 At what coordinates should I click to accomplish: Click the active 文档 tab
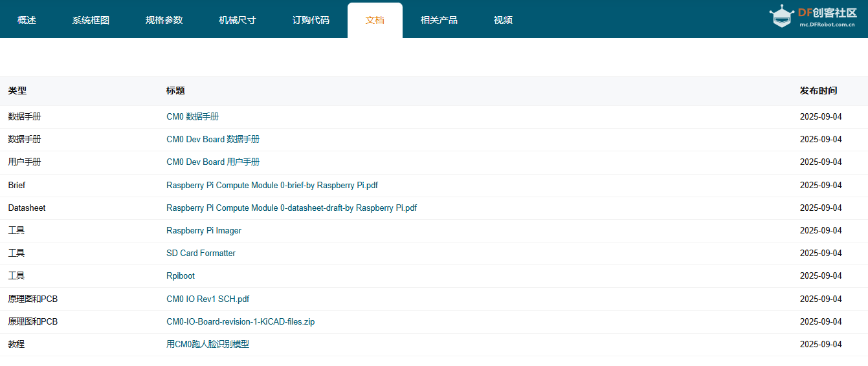(x=375, y=20)
